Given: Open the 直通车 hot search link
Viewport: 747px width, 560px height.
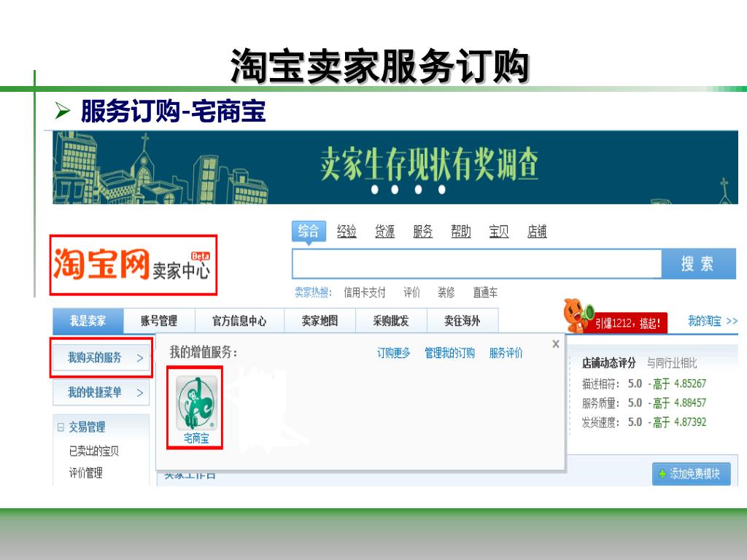Looking at the screenshot, I should pos(485,292).
